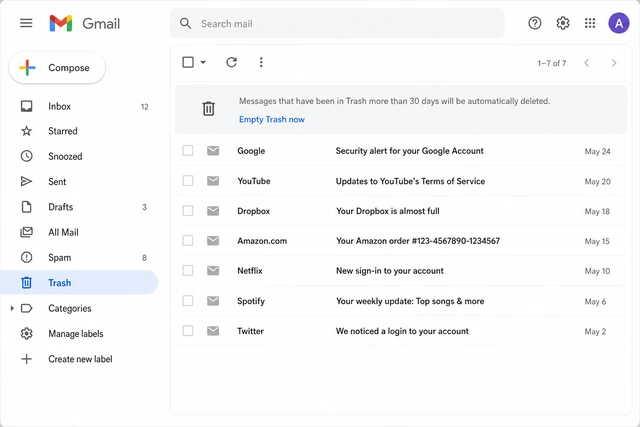Select the Amazon.com email checkbox

(188, 241)
